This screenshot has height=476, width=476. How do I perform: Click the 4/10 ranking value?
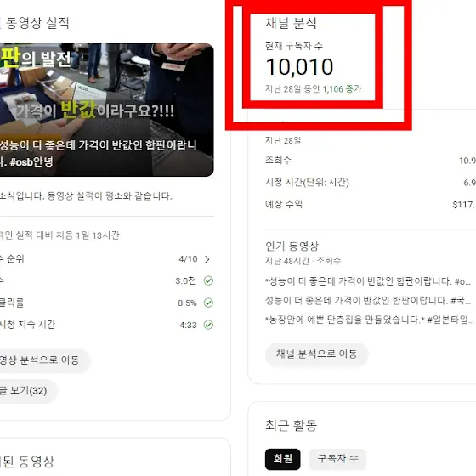[188, 259]
